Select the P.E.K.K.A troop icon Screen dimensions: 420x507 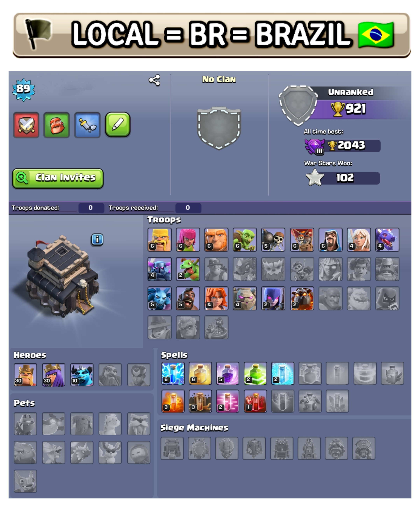pyautogui.click(x=160, y=269)
